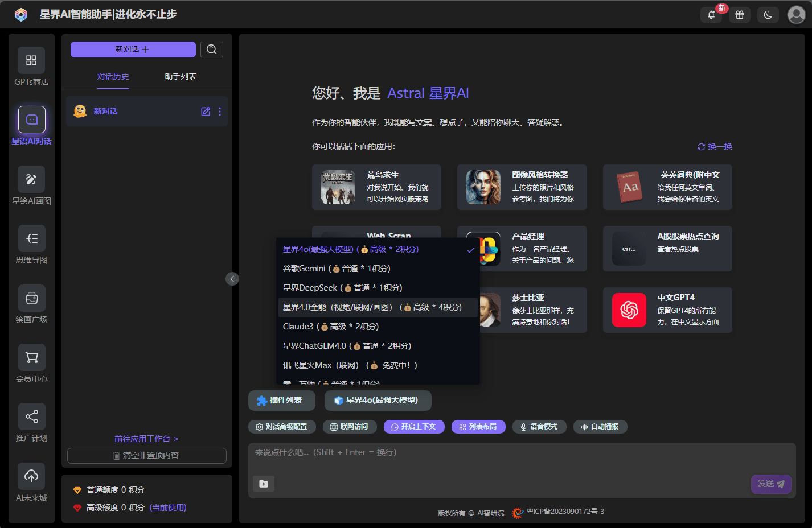Start a 新对话 with plus button

(x=133, y=49)
